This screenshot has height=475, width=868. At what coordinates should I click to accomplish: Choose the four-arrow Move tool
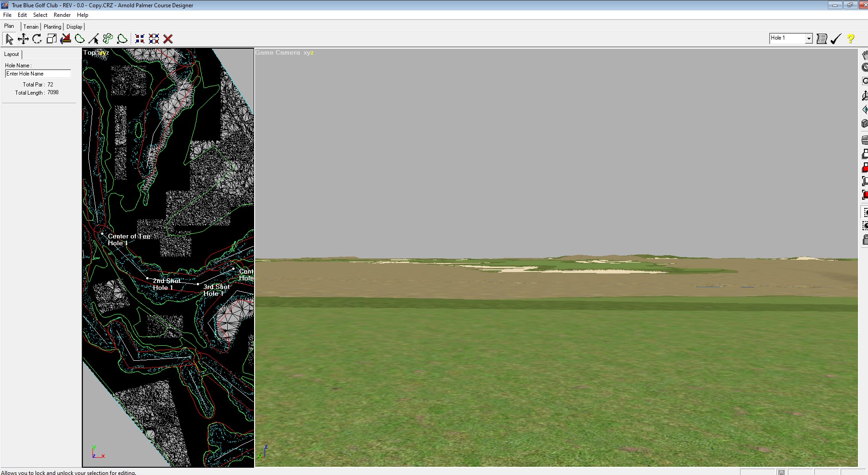23,39
